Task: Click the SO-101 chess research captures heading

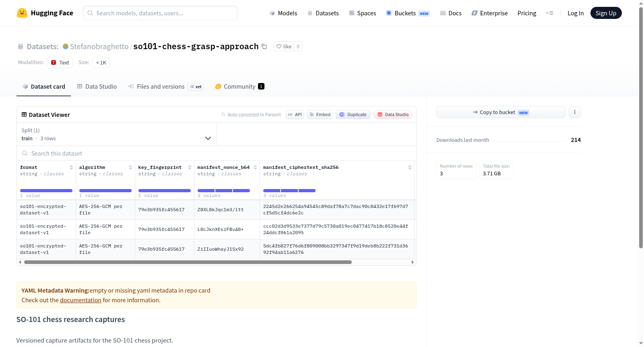Action: (x=70, y=320)
